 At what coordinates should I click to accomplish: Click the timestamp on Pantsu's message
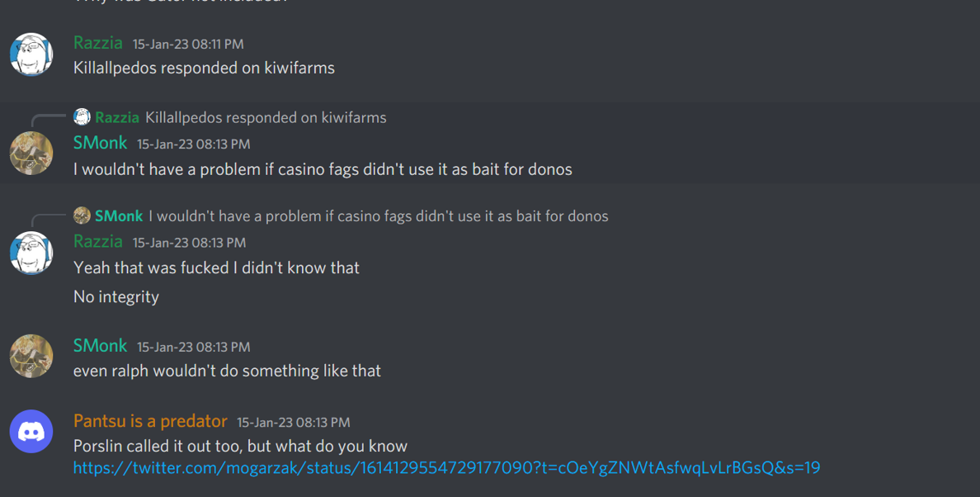click(x=293, y=423)
